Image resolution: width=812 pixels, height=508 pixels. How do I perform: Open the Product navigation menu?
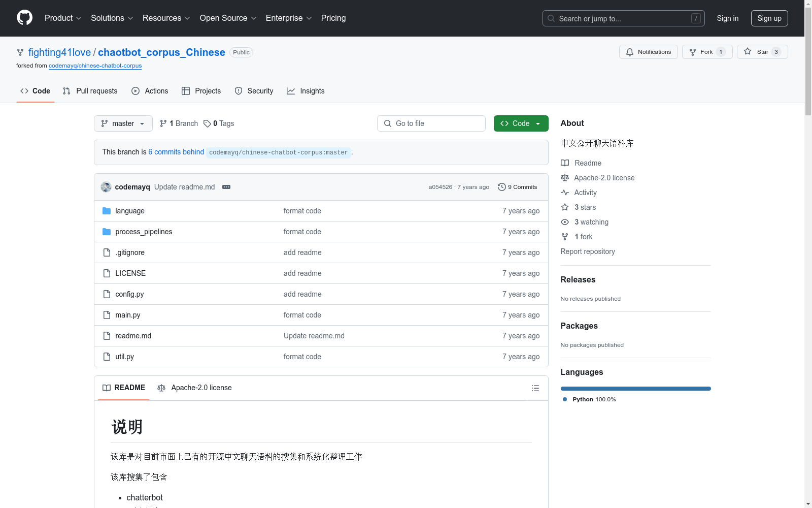[62, 18]
